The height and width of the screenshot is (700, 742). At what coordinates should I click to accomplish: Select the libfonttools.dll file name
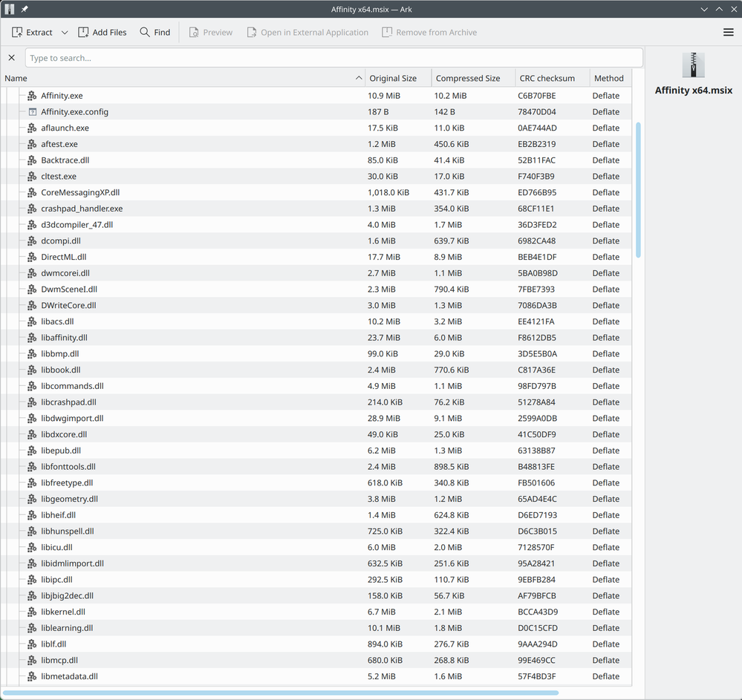(x=68, y=466)
